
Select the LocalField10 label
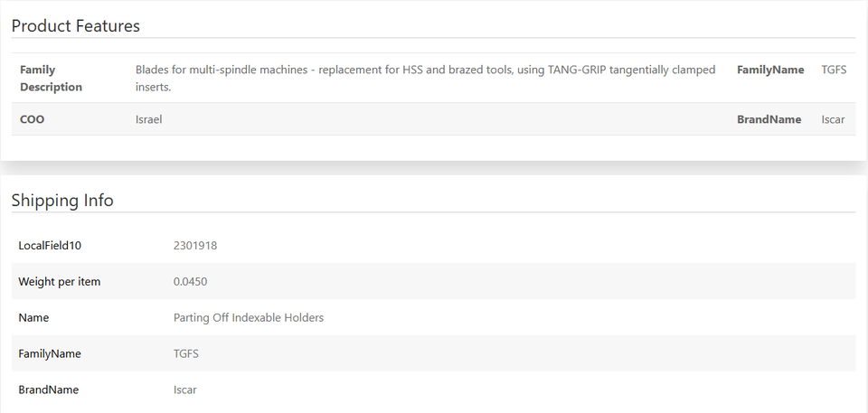pos(50,245)
